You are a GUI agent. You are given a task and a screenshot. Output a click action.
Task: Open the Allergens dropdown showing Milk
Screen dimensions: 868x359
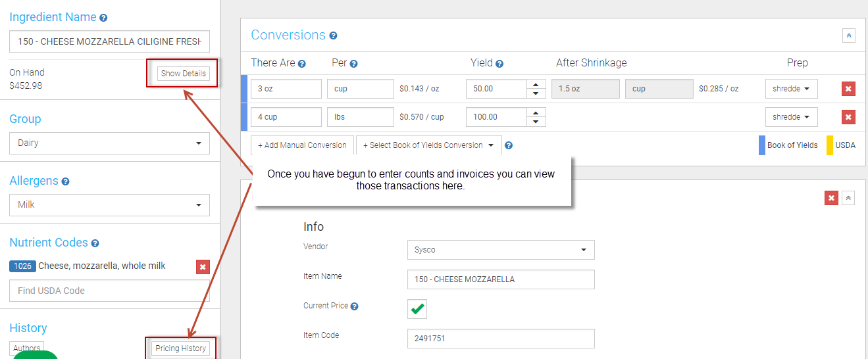point(109,205)
